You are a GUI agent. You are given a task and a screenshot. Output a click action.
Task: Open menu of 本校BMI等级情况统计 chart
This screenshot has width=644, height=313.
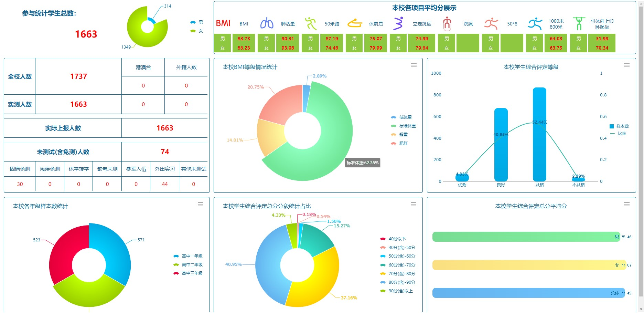click(x=414, y=65)
